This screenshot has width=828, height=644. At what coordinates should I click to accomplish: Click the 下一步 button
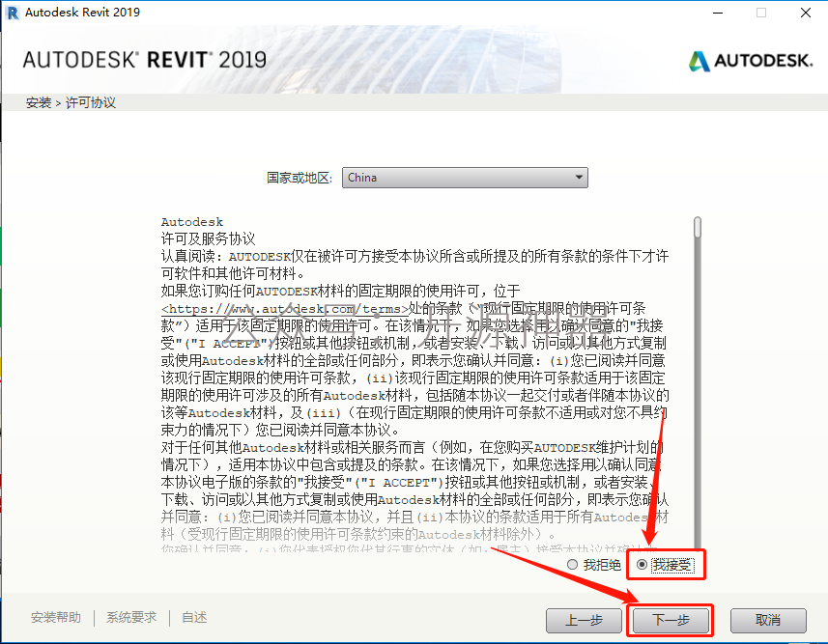click(x=671, y=620)
